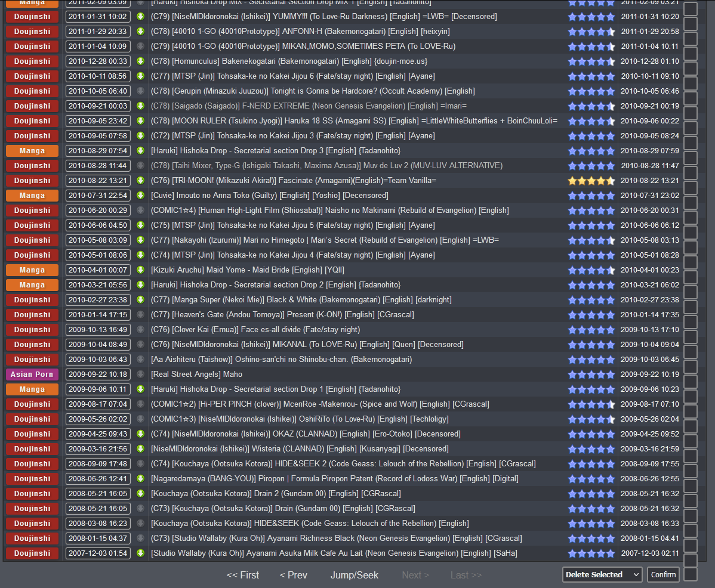Click download arrow beside 2010-10-11 08:56

point(140,76)
